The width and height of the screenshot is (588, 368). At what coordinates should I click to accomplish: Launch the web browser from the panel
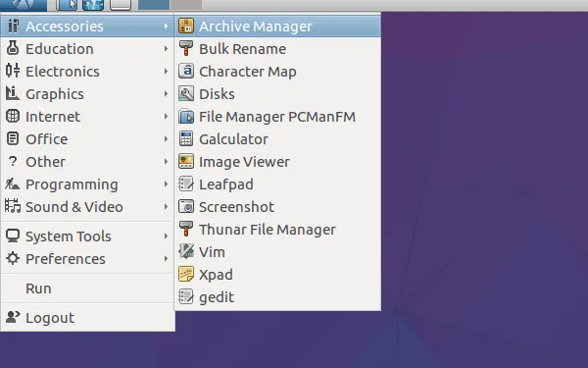93,5
